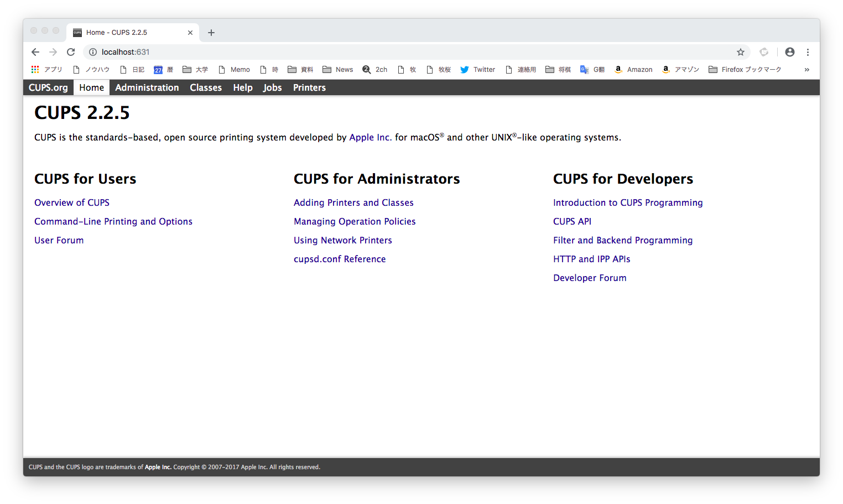
Task: Open the Memo bookmark
Action: (234, 70)
